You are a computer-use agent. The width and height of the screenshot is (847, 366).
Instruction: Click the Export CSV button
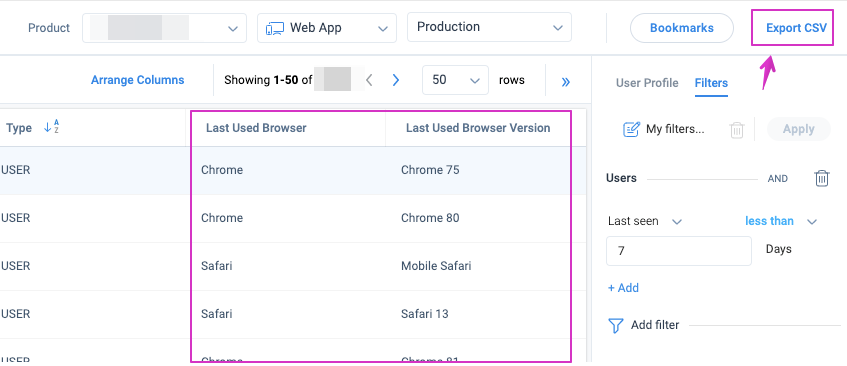(x=796, y=28)
